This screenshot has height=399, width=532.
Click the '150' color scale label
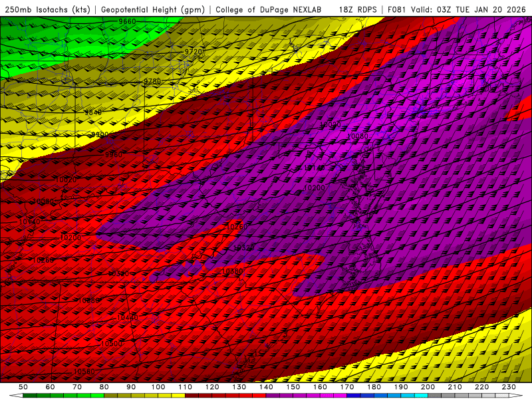tap(293, 387)
